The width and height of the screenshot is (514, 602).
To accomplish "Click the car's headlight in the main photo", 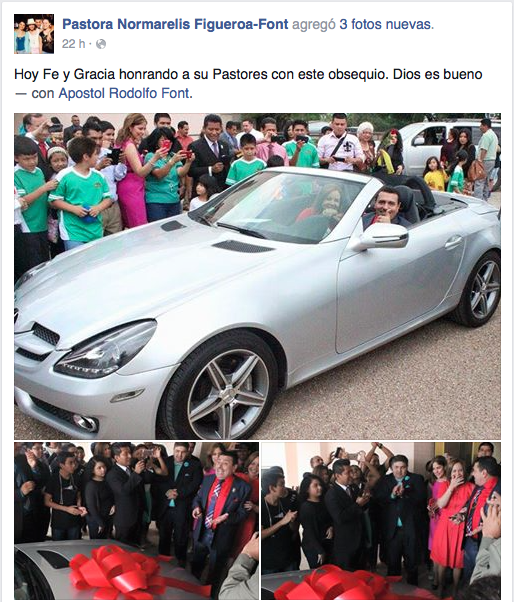I will (x=106, y=349).
